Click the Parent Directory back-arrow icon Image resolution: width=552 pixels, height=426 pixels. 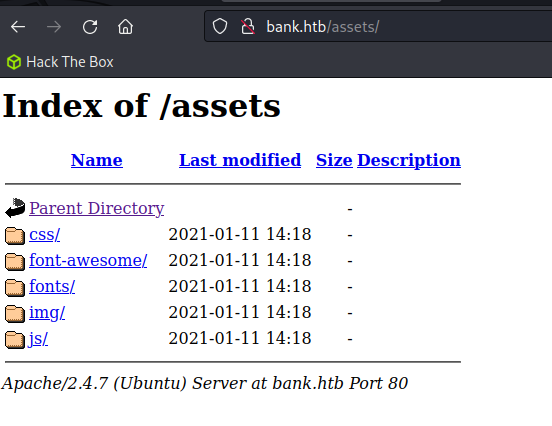tap(15, 208)
